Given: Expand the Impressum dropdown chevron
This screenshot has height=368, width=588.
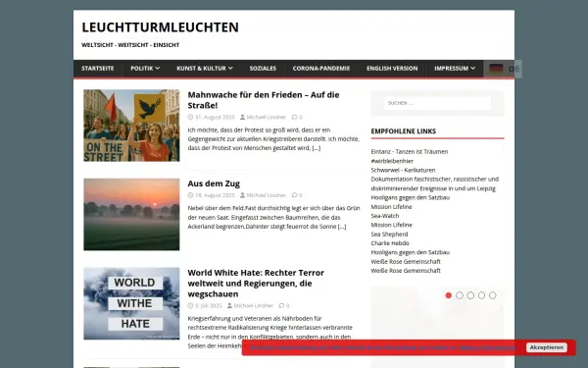Looking at the screenshot, I should [473, 69].
